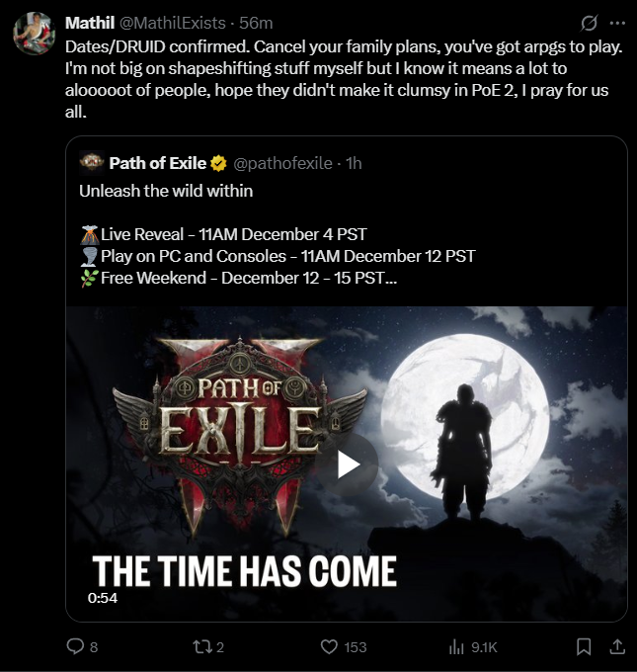This screenshot has width=637, height=672.
Task: Click the Path of Exile account name
Action: click(x=157, y=163)
